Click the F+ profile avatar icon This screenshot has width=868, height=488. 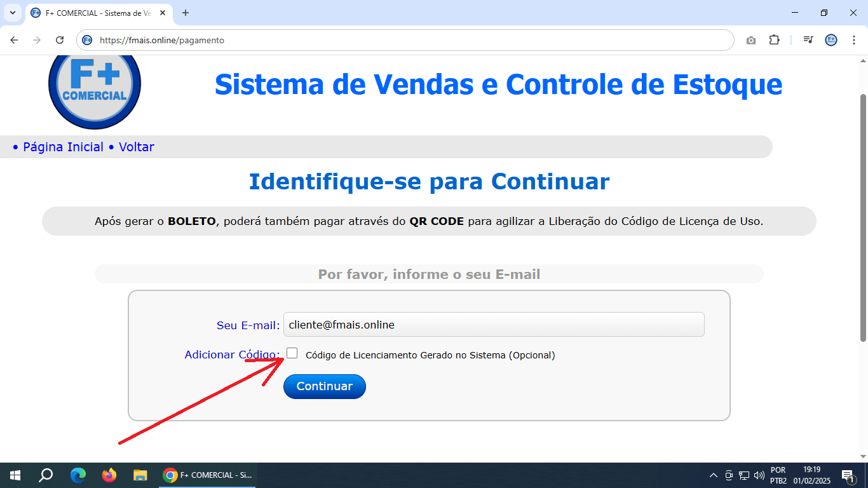[x=831, y=40]
